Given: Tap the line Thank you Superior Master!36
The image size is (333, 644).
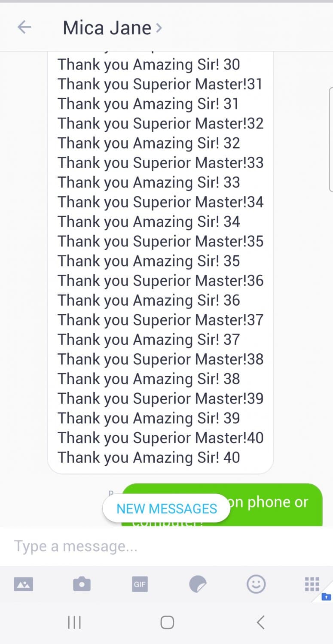Looking at the screenshot, I should (x=160, y=281).
